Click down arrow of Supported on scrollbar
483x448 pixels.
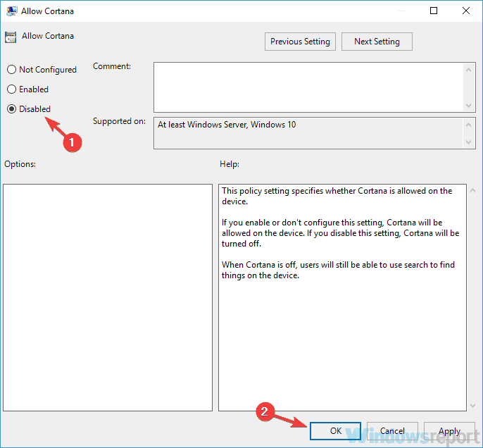(x=468, y=142)
